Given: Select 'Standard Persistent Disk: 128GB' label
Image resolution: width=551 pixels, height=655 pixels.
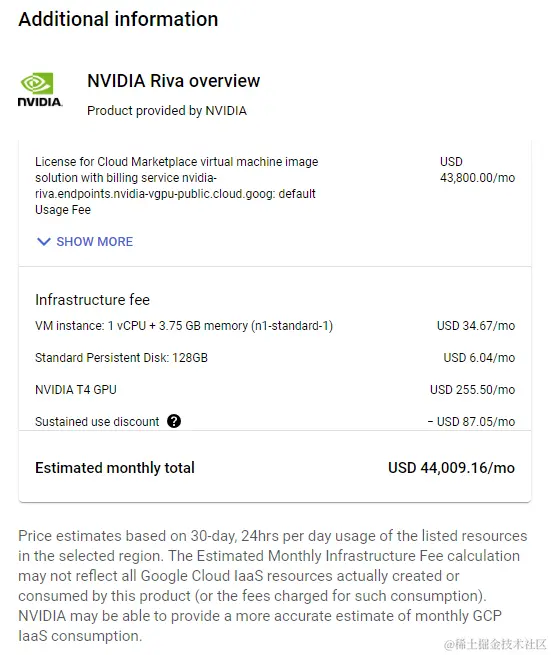Looking at the screenshot, I should [x=121, y=358].
